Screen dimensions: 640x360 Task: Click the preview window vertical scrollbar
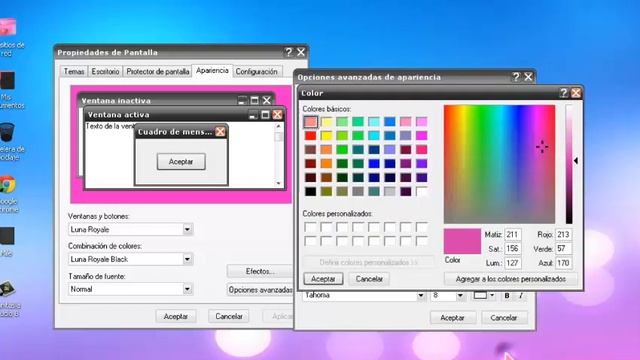point(279,154)
